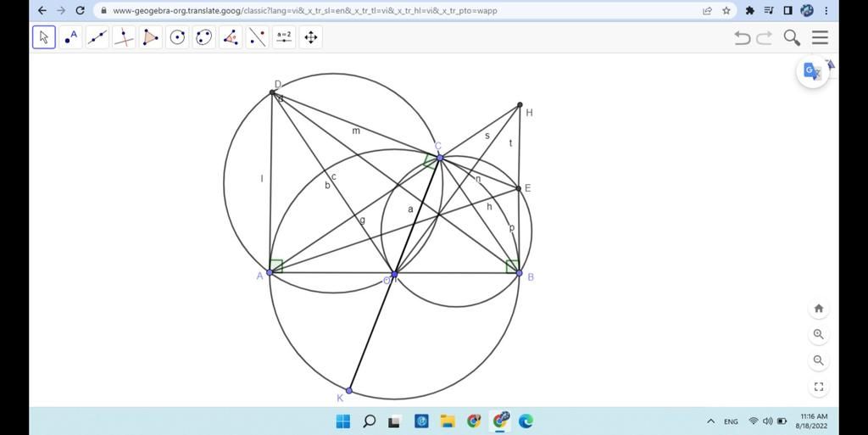Reset view with the home button

point(819,309)
